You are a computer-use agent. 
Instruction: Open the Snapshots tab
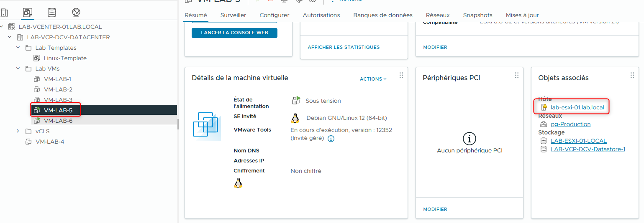(477, 15)
